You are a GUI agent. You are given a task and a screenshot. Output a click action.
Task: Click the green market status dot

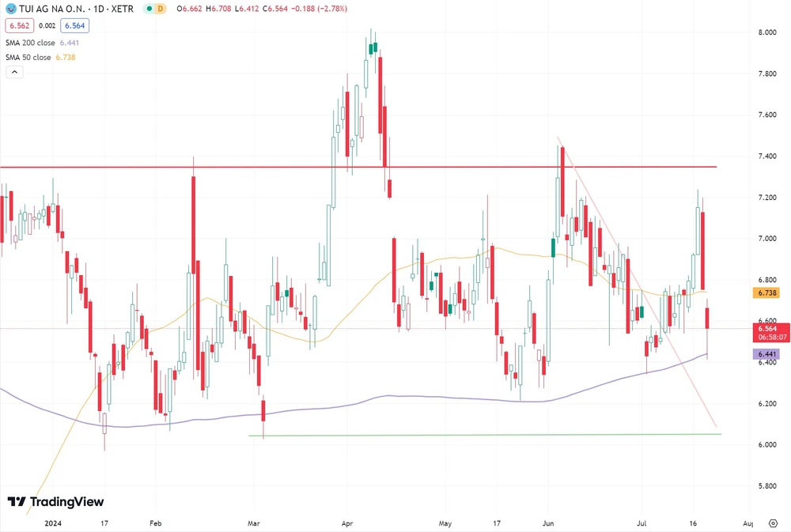tap(148, 8)
